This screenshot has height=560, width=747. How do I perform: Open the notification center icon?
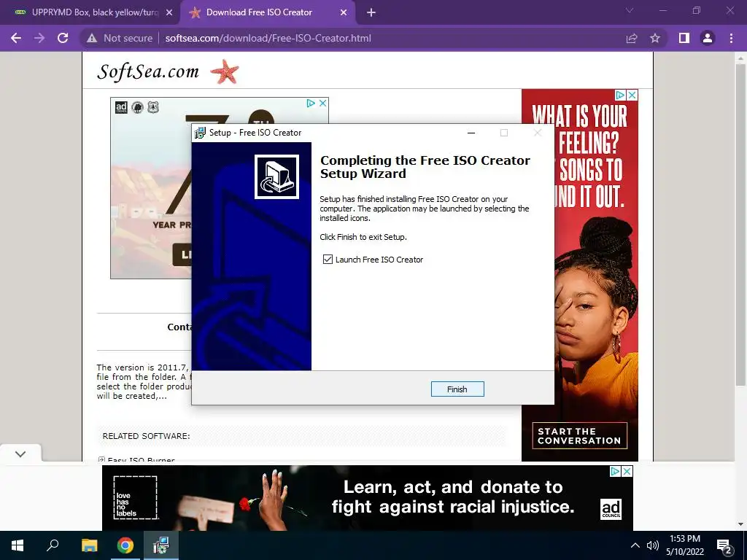tap(724, 545)
